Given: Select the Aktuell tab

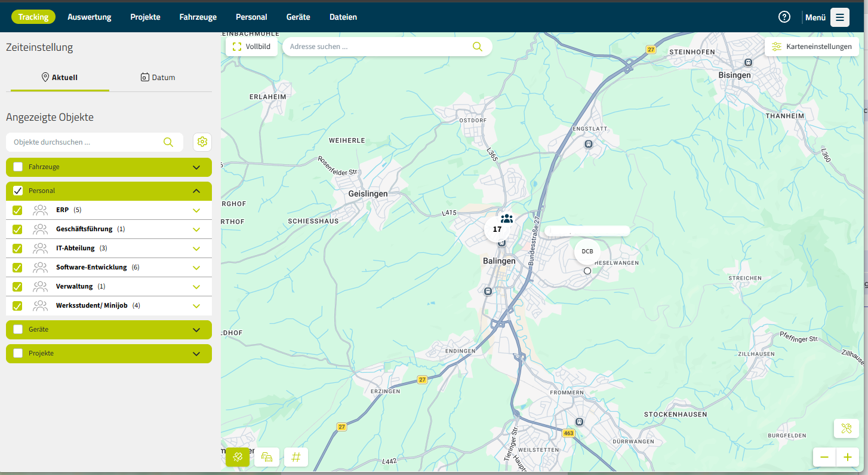Looking at the screenshot, I should (60, 77).
